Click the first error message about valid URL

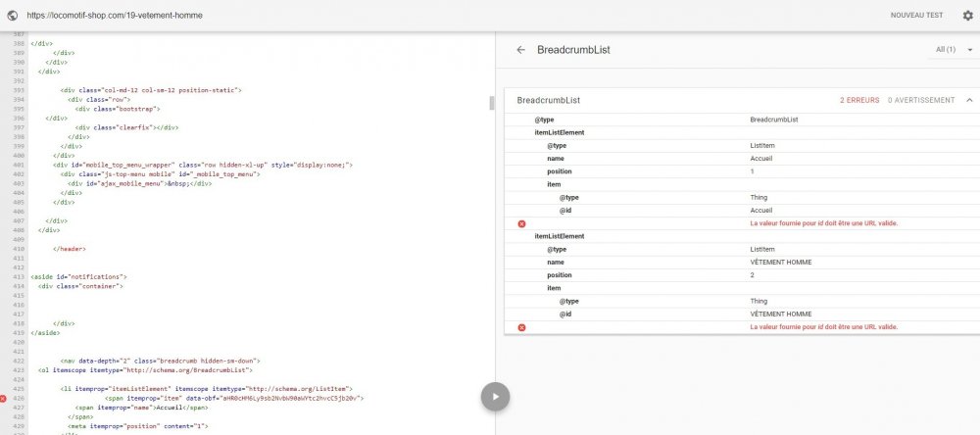point(824,223)
